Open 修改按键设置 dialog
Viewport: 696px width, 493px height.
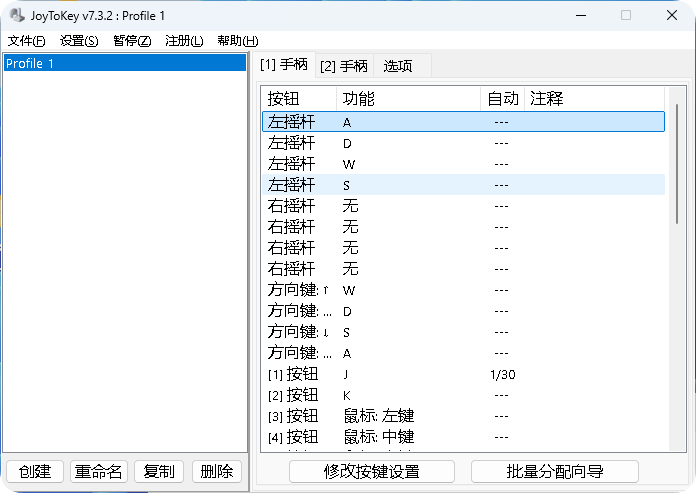click(372, 471)
